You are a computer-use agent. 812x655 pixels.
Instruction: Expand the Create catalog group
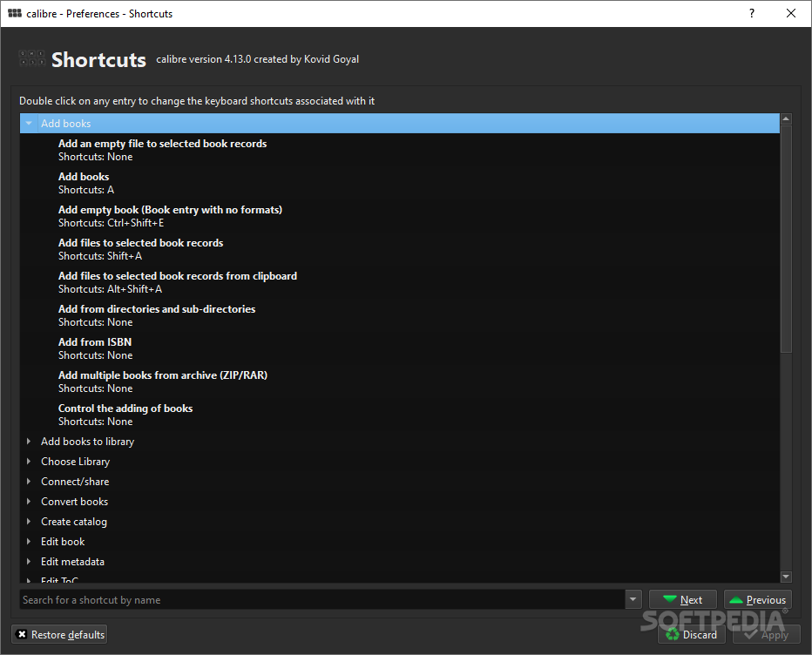[29, 522]
